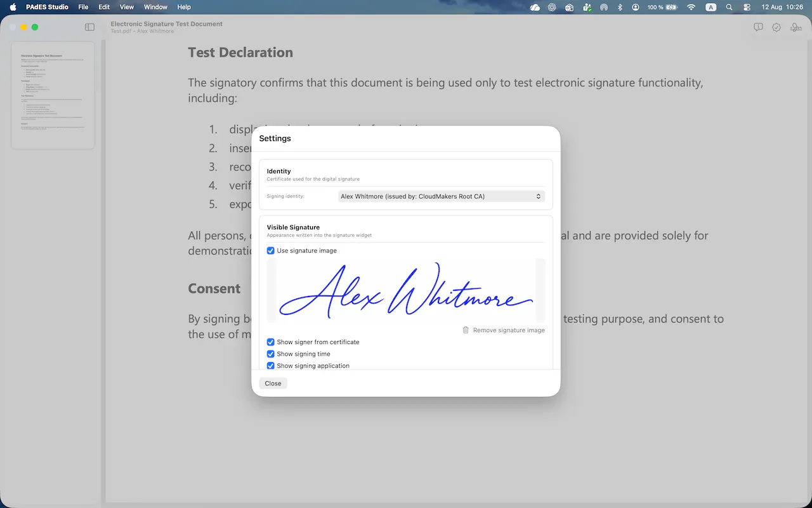
Task: Open Spotlight search in the menu bar
Action: [729, 7]
